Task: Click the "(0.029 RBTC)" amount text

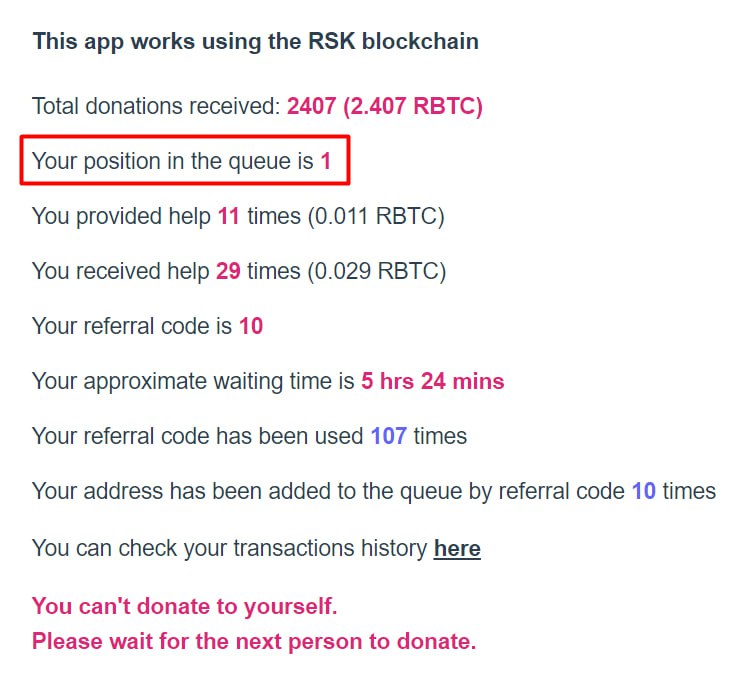Action: click(377, 272)
